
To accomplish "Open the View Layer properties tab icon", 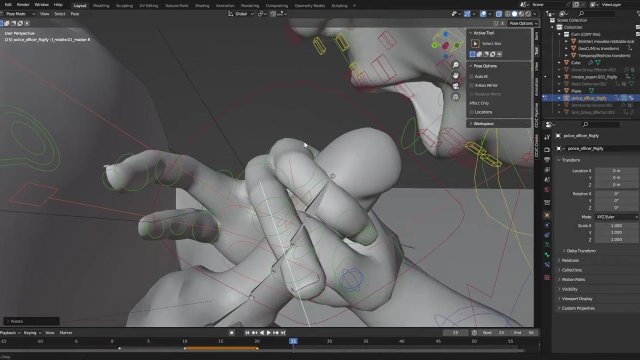I will (547, 169).
